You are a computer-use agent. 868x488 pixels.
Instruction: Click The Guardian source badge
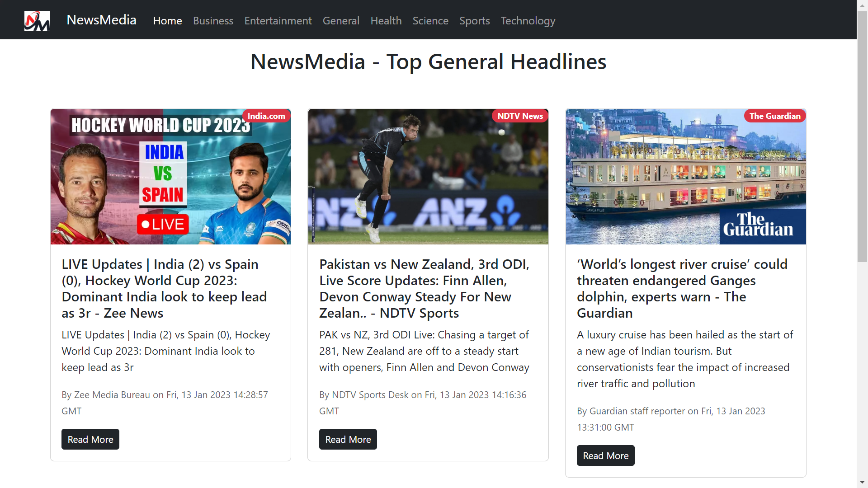(775, 116)
